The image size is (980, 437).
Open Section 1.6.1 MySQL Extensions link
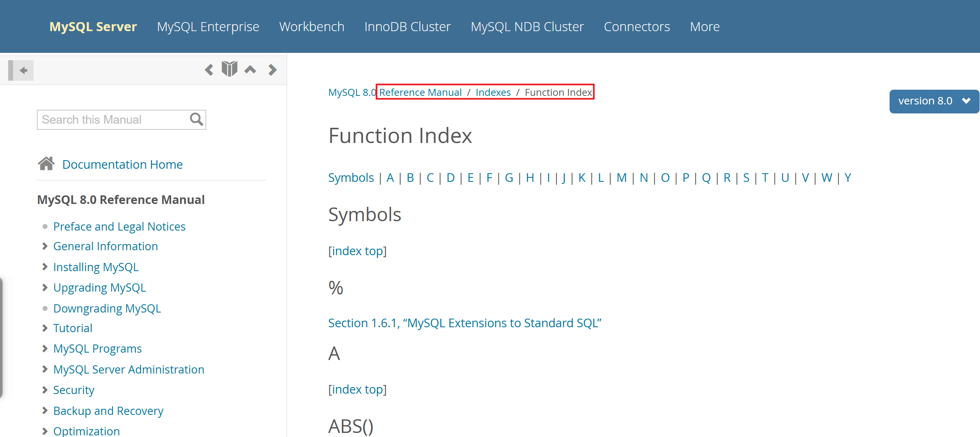[465, 323]
